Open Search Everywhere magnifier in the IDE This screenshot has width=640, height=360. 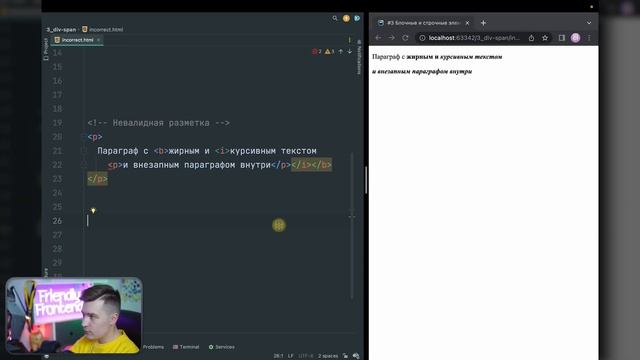335,18
